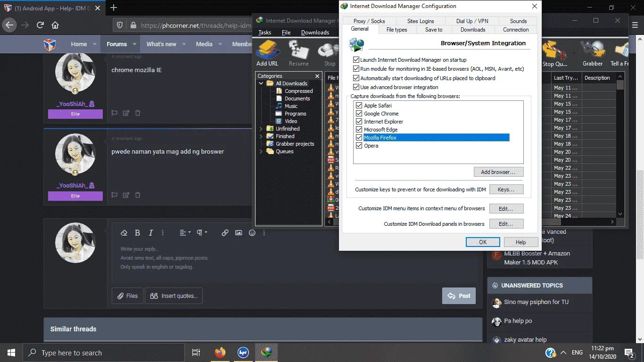Open Downloads menu in IDM

pos(315,33)
